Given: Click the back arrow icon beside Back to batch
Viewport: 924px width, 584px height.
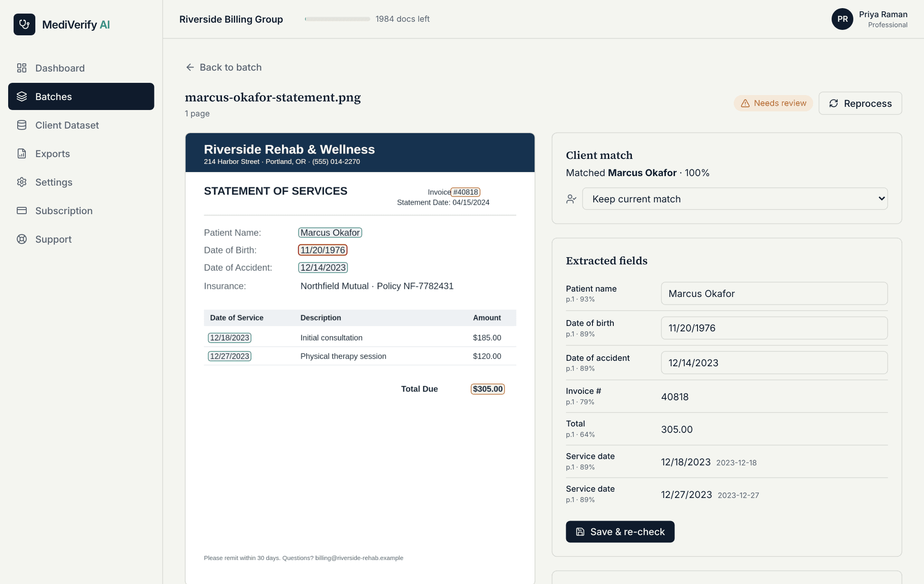Looking at the screenshot, I should point(190,67).
